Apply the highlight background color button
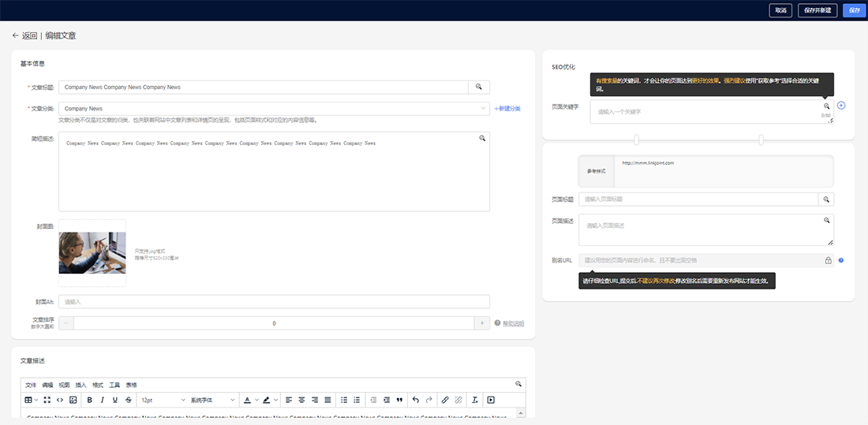Viewport: 868px width, 425px height. click(266, 400)
